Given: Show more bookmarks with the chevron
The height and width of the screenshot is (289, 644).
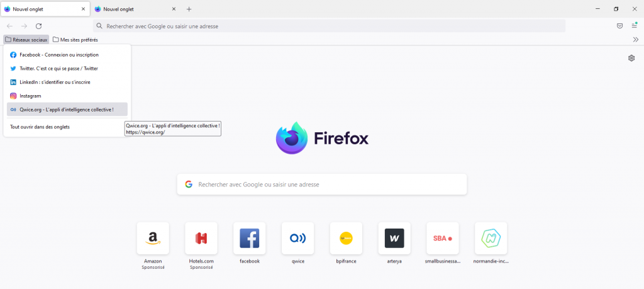Looking at the screenshot, I should coord(635,40).
